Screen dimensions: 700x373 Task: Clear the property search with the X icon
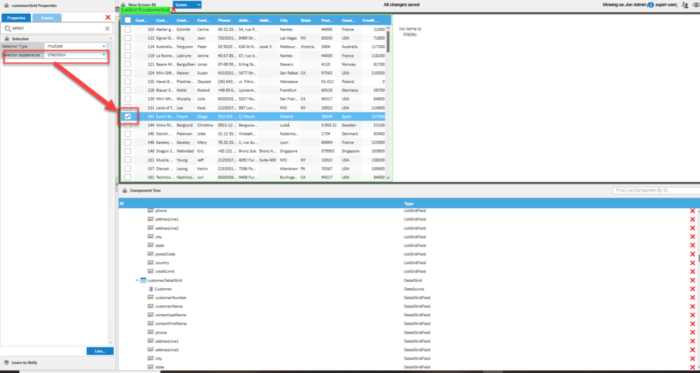point(107,29)
